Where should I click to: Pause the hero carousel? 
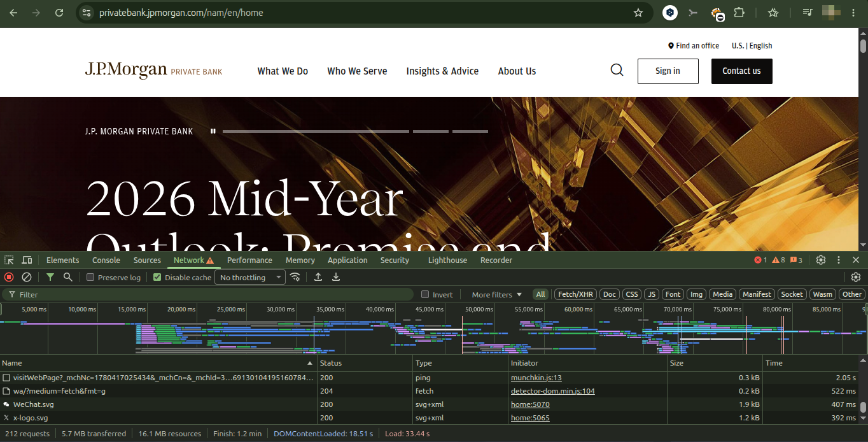213,131
